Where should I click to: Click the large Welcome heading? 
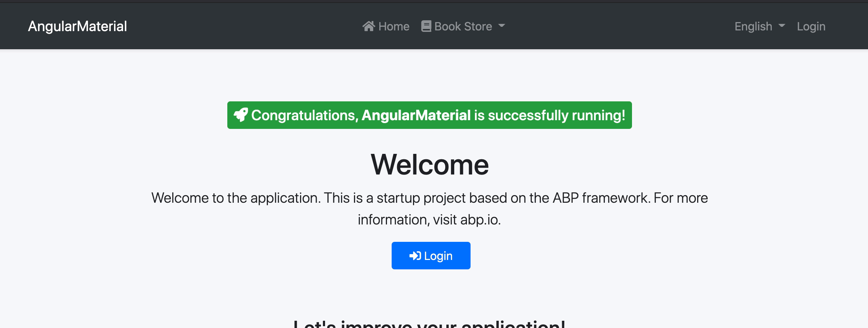click(430, 165)
